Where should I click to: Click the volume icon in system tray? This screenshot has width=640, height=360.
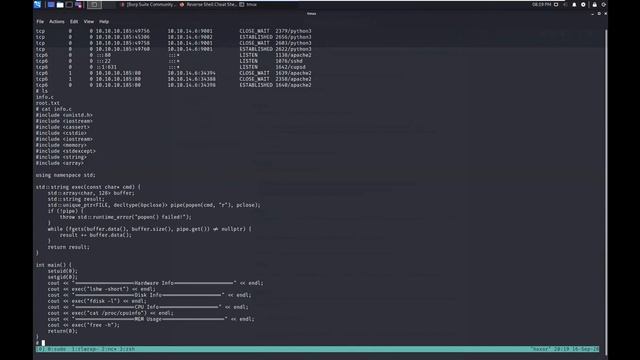pyautogui.click(x=565, y=4)
